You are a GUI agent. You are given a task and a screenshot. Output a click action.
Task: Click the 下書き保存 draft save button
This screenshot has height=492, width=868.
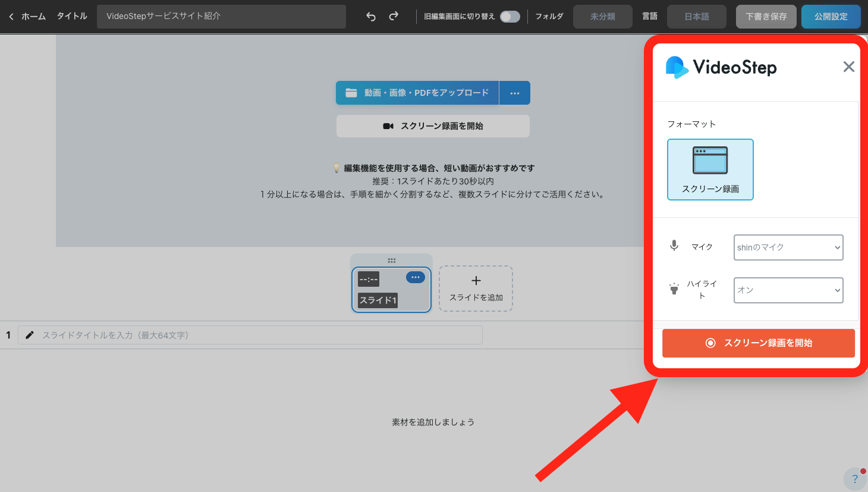click(x=766, y=17)
